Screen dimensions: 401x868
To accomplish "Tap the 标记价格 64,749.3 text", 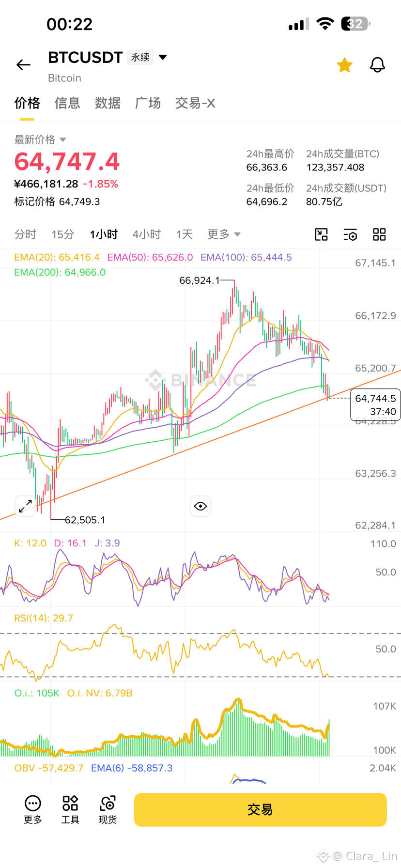I will click(57, 201).
